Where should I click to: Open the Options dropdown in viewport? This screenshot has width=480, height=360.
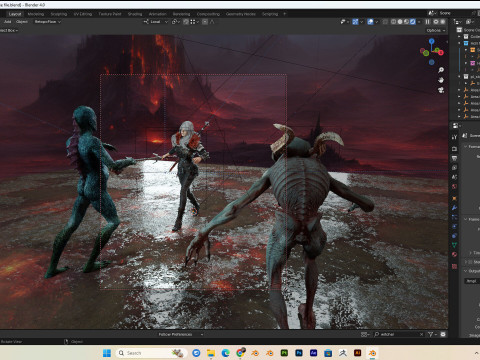436,30
